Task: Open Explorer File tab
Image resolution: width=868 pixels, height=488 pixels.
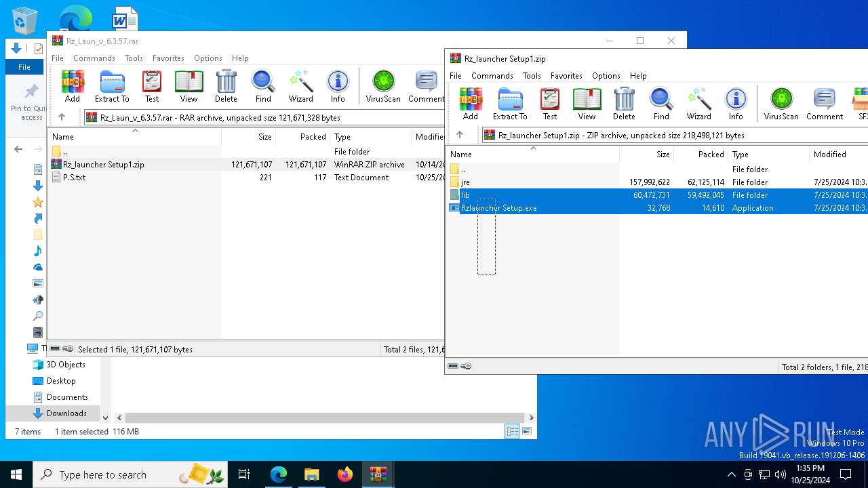Action: click(24, 66)
